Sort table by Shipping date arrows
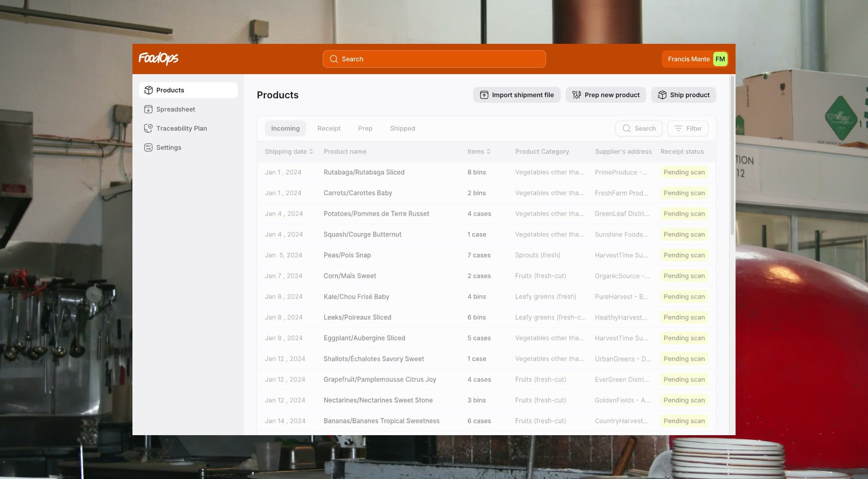This screenshot has width=868, height=479. coord(311,151)
